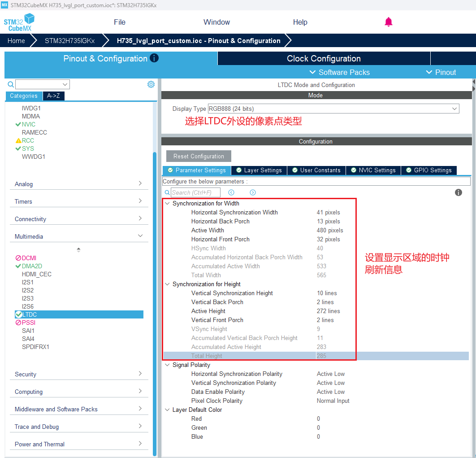The image size is (476, 458).
Task: Click the window title bar MX icon
Action: point(4,5)
